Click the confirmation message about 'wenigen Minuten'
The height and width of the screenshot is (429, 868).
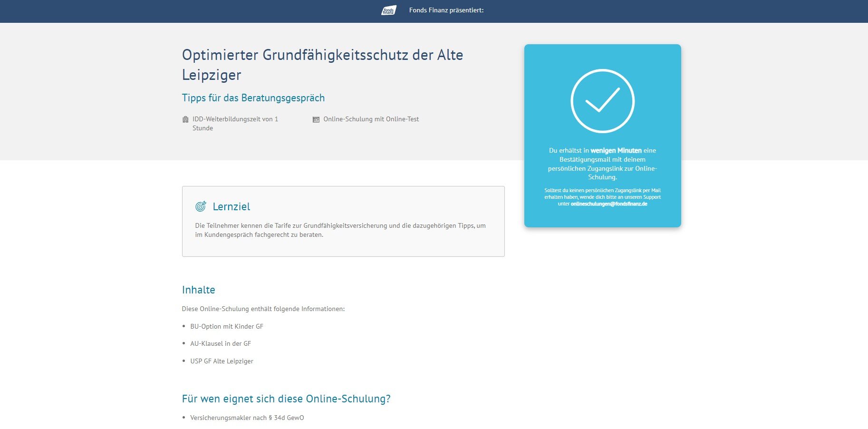pos(602,164)
